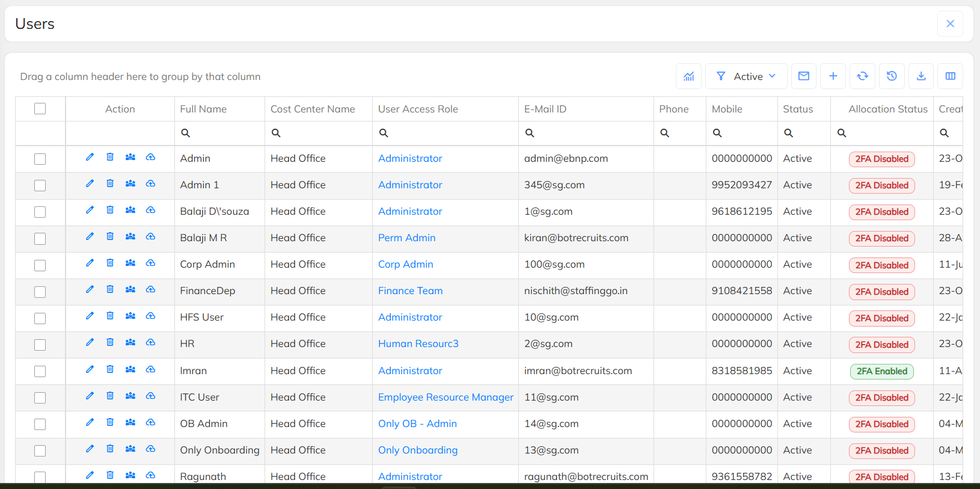
Task: Click the chart analytics icon in the toolbar
Action: [x=688, y=76]
